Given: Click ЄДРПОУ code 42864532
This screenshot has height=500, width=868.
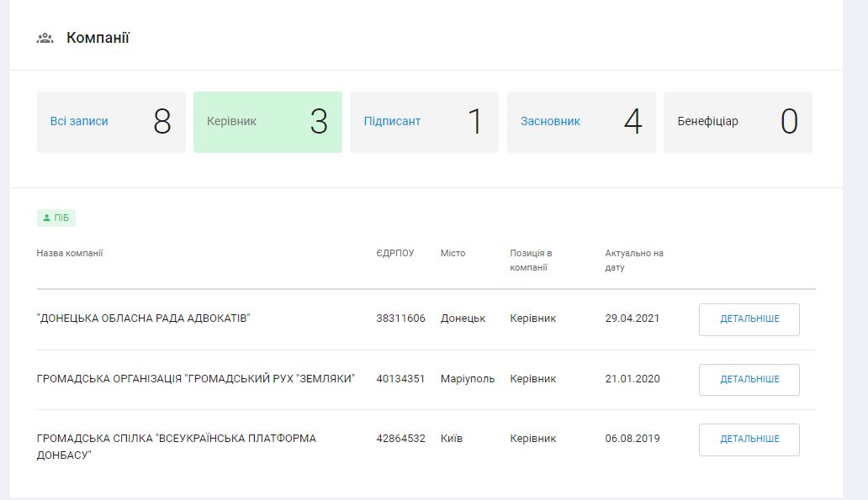Looking at the screenshot, I should [x=400, y=439].
